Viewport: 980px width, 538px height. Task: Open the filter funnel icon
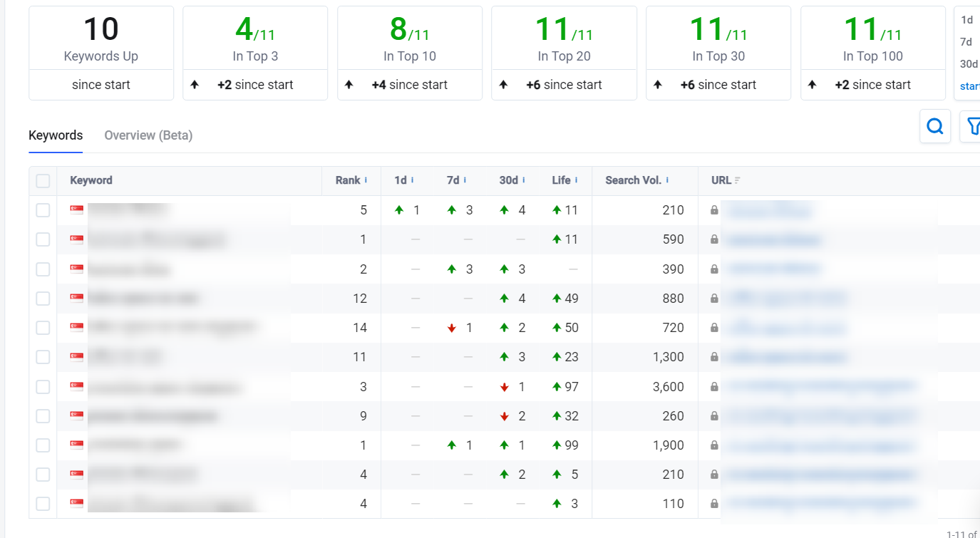point(972,127)
